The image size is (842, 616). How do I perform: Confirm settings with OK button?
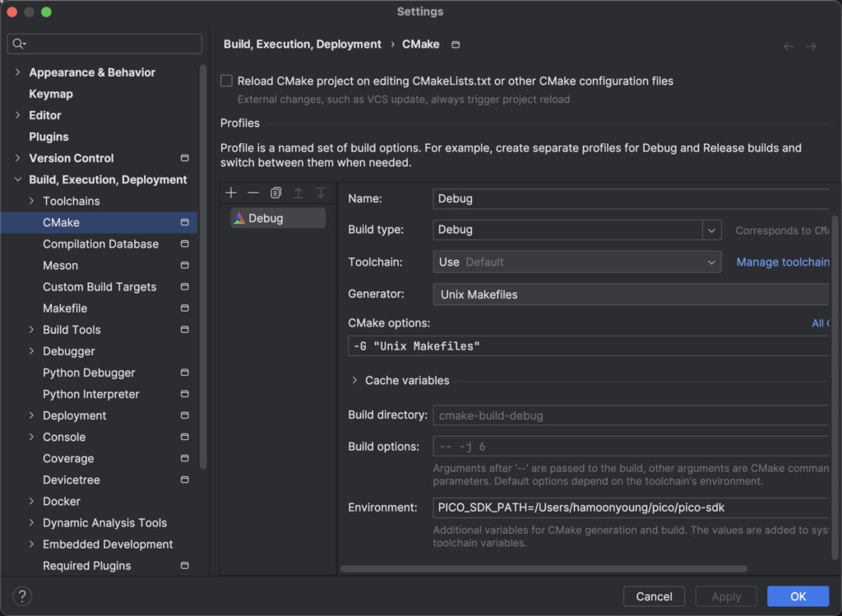798,596
